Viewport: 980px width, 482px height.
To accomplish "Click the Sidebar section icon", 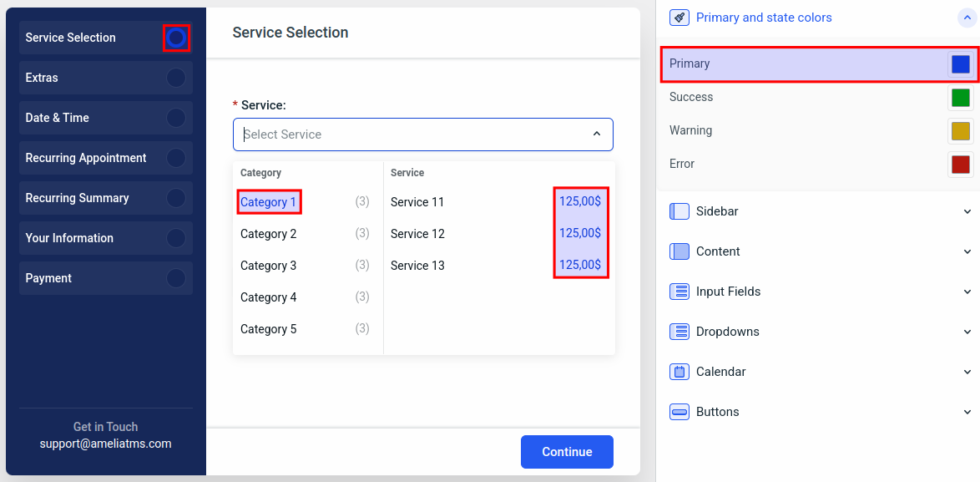I will (x=679, y=211).
